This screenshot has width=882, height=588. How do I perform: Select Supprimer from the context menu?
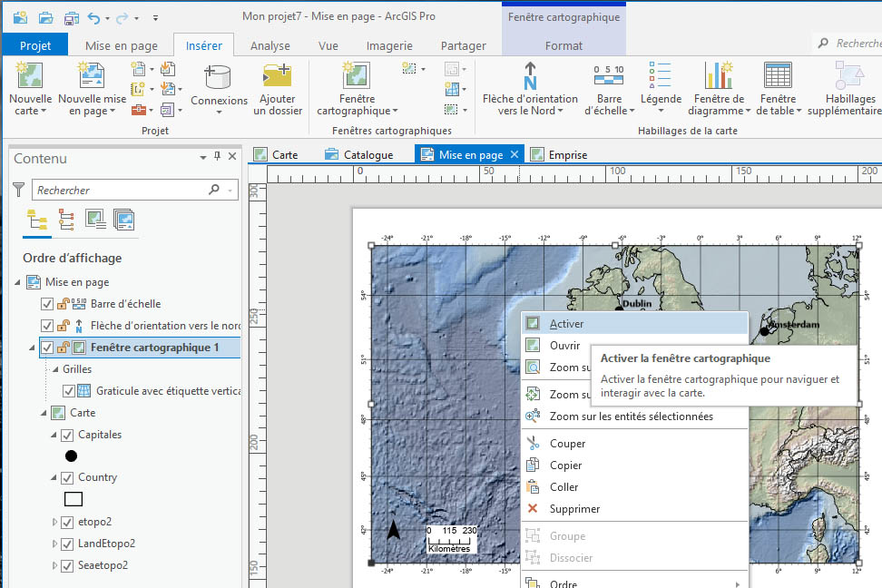click(574, 509)
